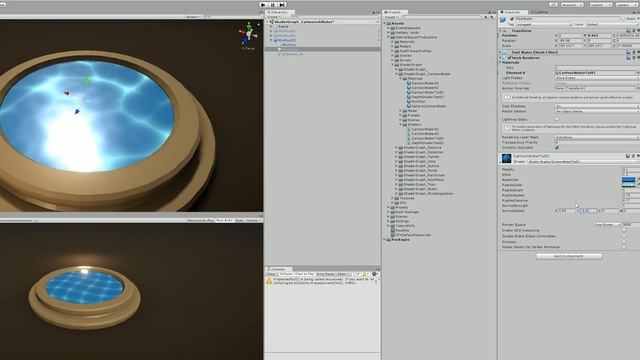Open the Rendering Layer Mask dropdown
640x360 pixels.
(x=597, y=138)
